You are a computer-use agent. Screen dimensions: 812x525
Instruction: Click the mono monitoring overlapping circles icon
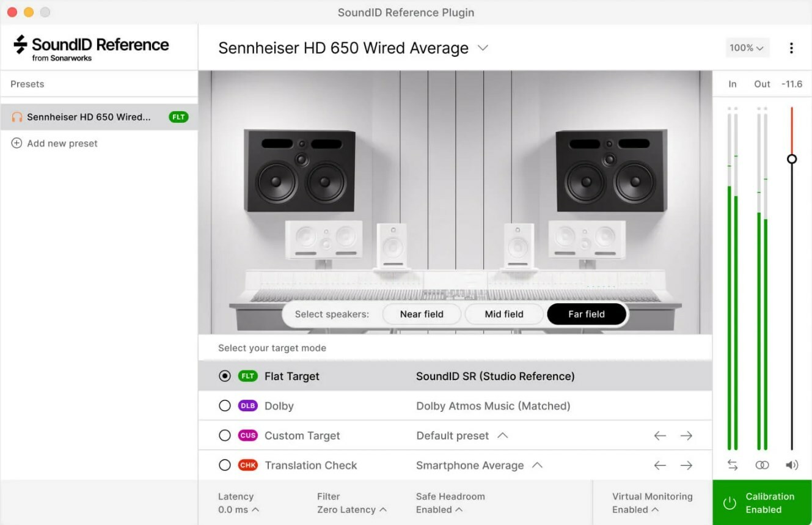click(762, 465)
